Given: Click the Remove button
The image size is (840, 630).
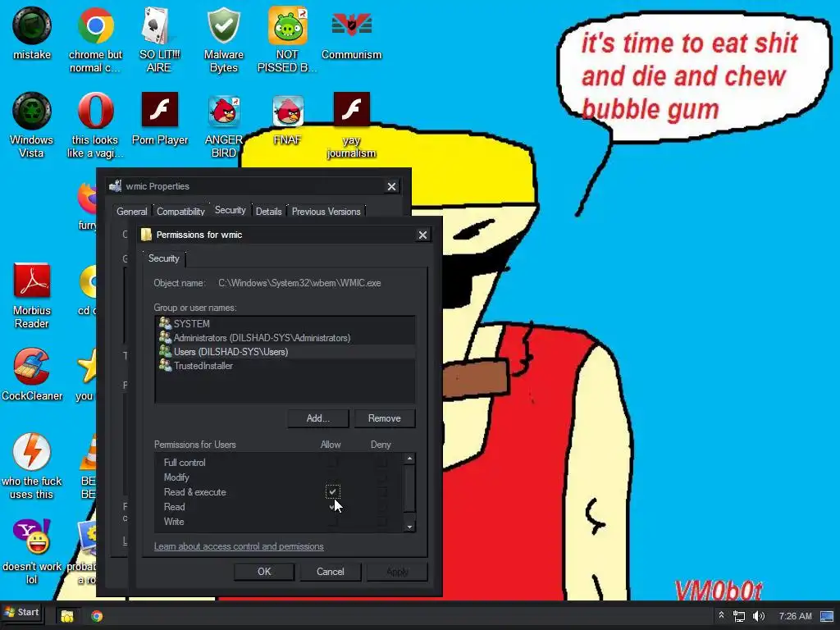Looking at the screenshot, I should point(385,418).
